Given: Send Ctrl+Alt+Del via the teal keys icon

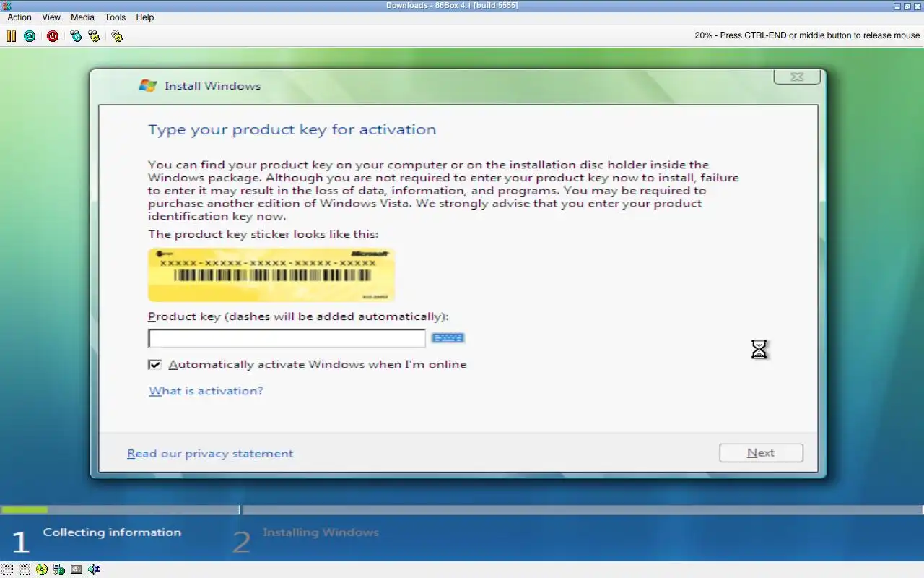Looking at the screenshot, I should point(76,35).
